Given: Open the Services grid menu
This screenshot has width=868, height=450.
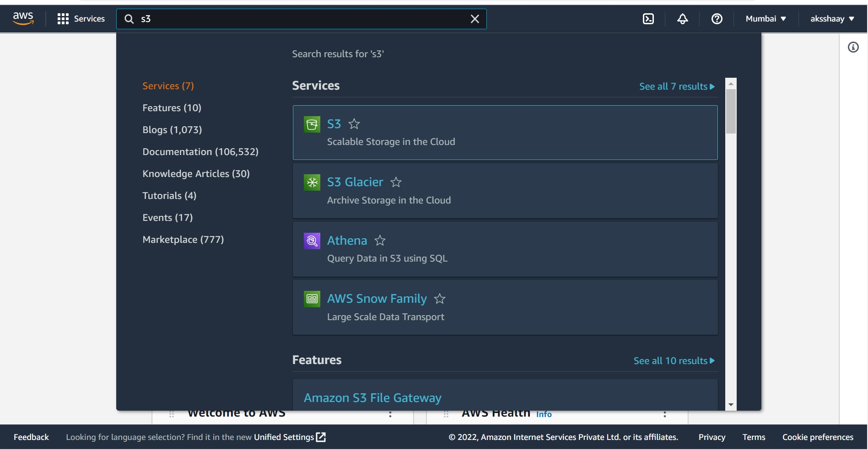Looking at the screenshot, I should tap(81, 19).
